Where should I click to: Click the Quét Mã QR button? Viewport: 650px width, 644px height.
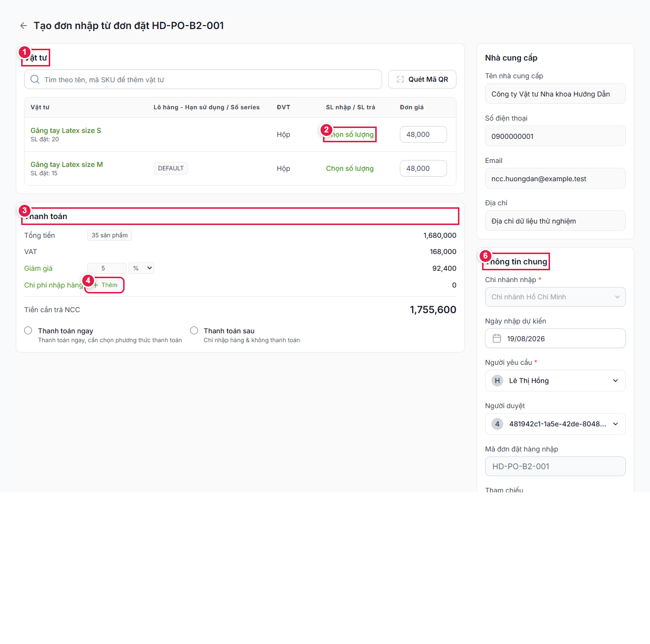[x=422, y=79]
